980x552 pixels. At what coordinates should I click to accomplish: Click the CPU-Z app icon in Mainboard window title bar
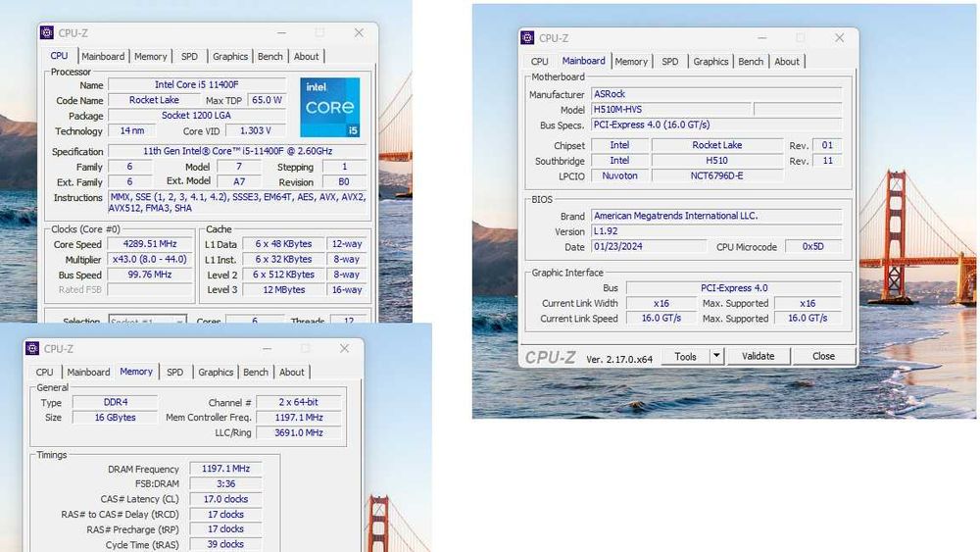[x=527, y=38]
